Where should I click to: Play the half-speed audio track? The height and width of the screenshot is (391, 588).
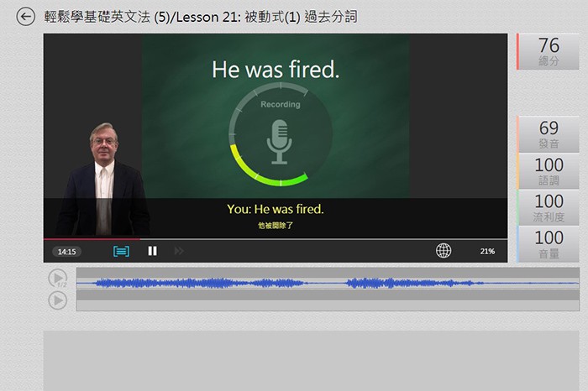point(58,279)
